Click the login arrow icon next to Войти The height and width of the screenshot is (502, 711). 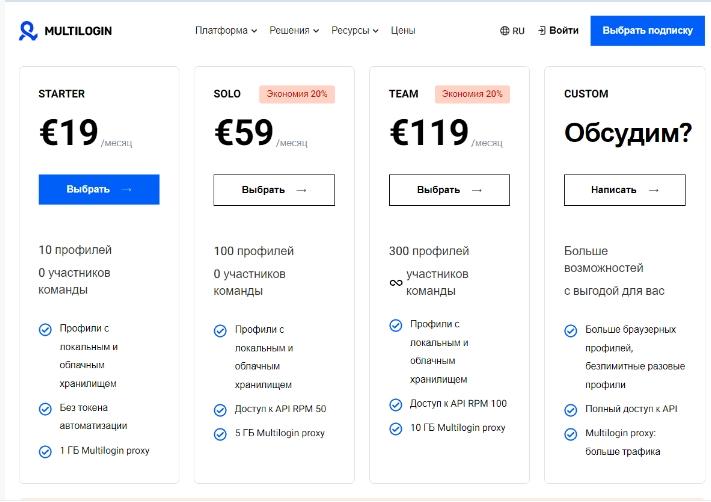coord(541,30)
